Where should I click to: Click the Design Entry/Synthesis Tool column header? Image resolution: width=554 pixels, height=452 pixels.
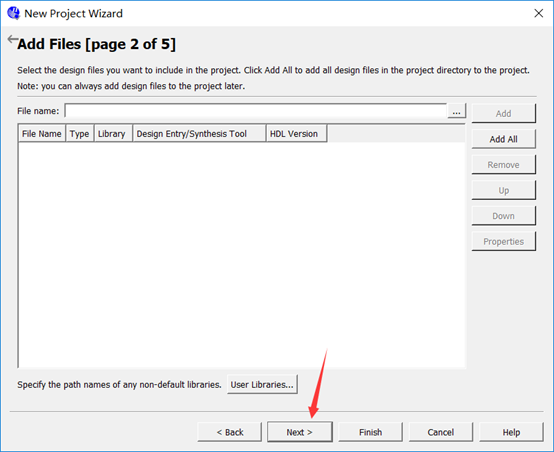click(x=199, y=134)
